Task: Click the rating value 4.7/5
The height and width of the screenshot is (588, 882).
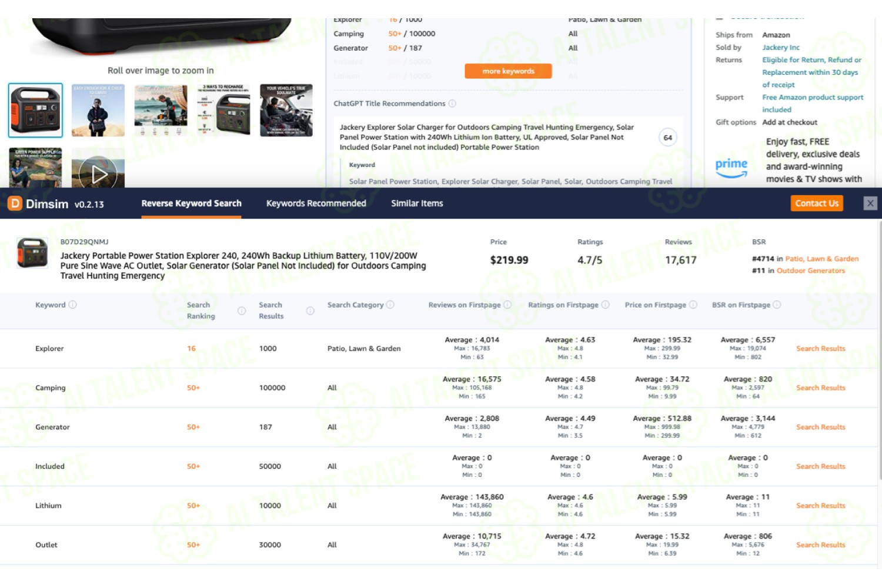Action: point(590,260)
